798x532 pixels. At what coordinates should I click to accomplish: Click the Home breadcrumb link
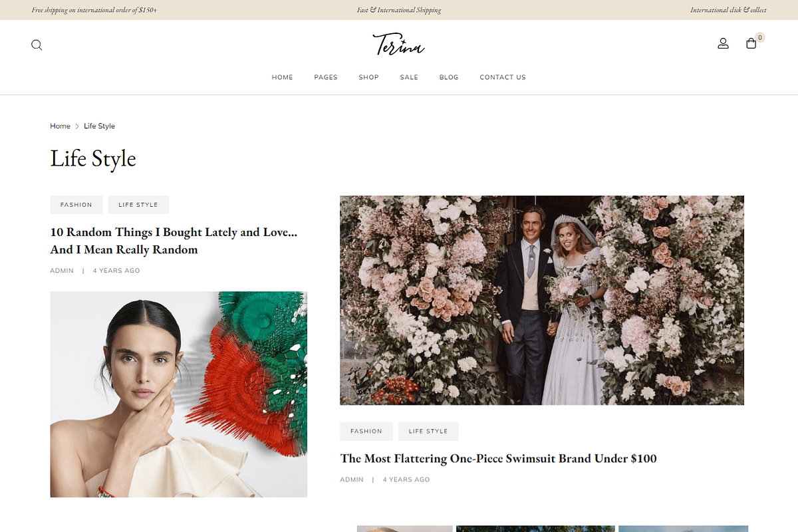point(60,126)
